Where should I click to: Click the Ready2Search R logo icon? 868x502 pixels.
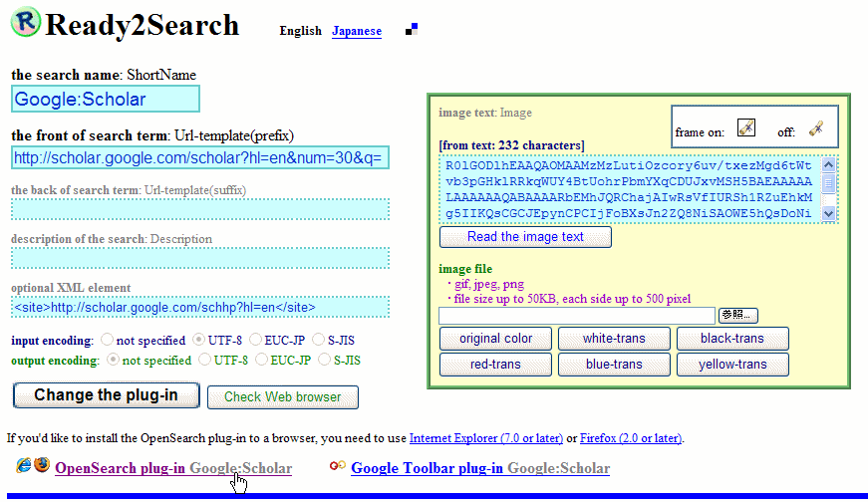click(x=26, y=22)
